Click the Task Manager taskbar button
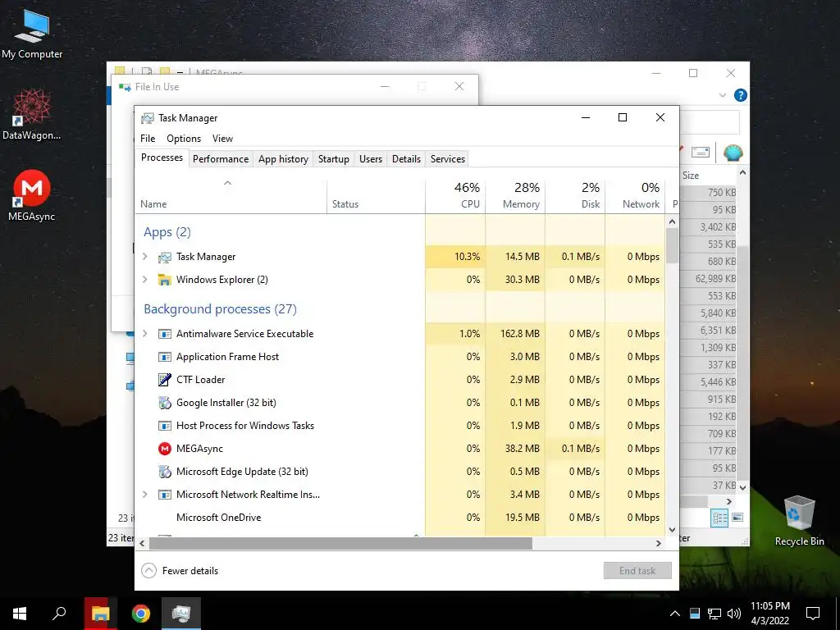Image resolution: width=840 pixels, height=630 pixels. pos(181,614)
